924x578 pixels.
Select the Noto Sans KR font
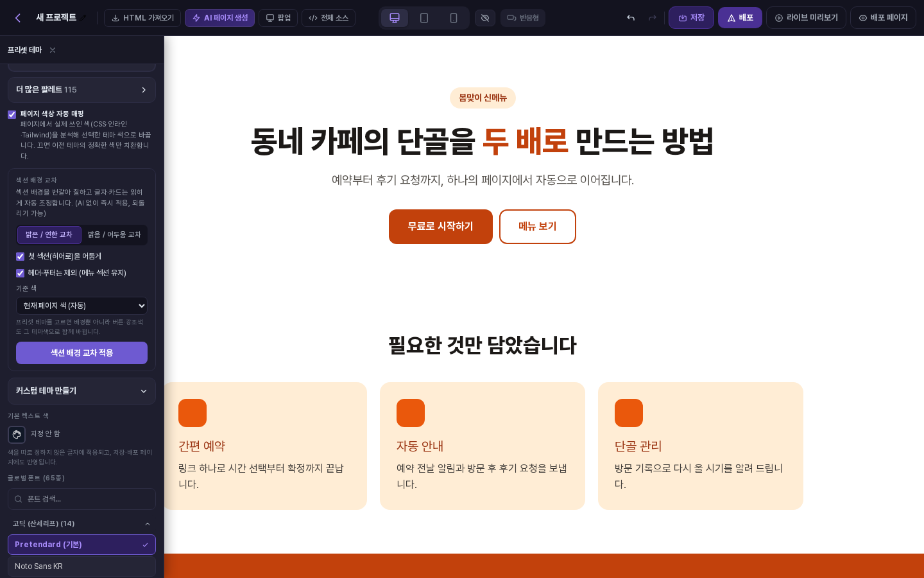pyautogui.click(x=81, y=566)
